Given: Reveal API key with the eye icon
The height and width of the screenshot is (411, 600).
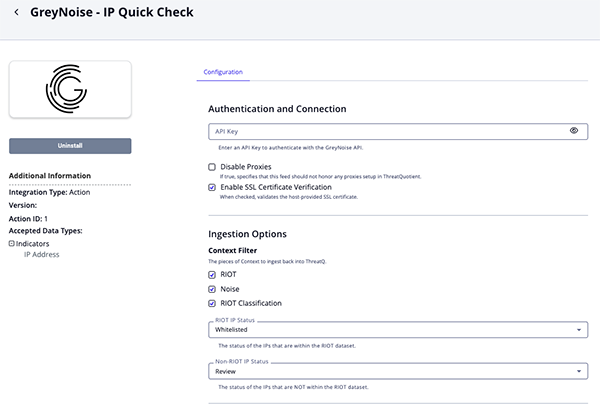Looking at the screenshot, I should pyautogui.click(x=574, y=131).
